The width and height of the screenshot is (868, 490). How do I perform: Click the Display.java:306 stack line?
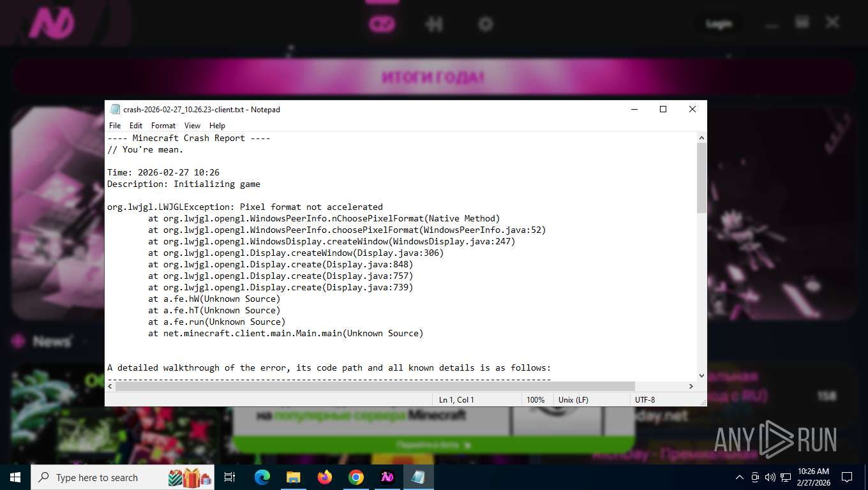(x=296, y=253)
